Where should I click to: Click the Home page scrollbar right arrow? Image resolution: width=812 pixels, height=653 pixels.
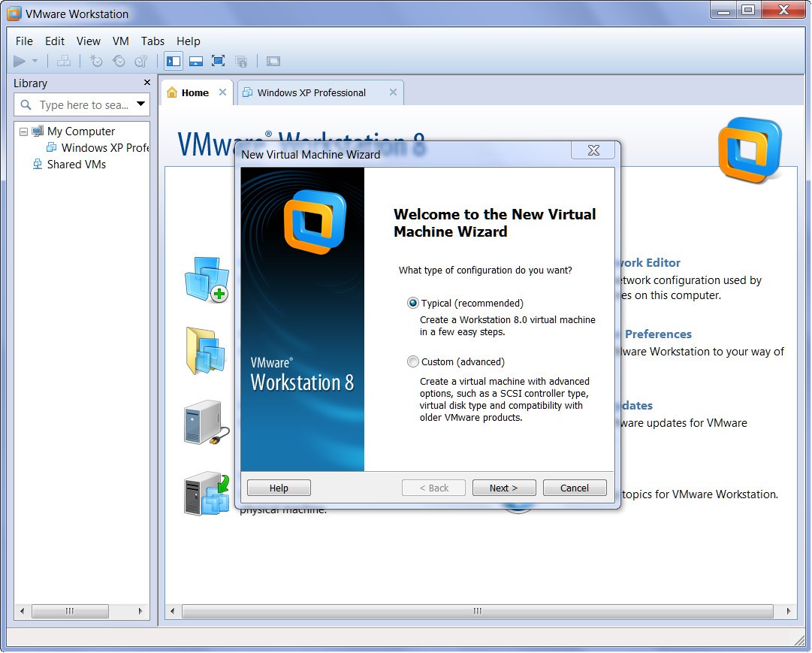[789, 612]
